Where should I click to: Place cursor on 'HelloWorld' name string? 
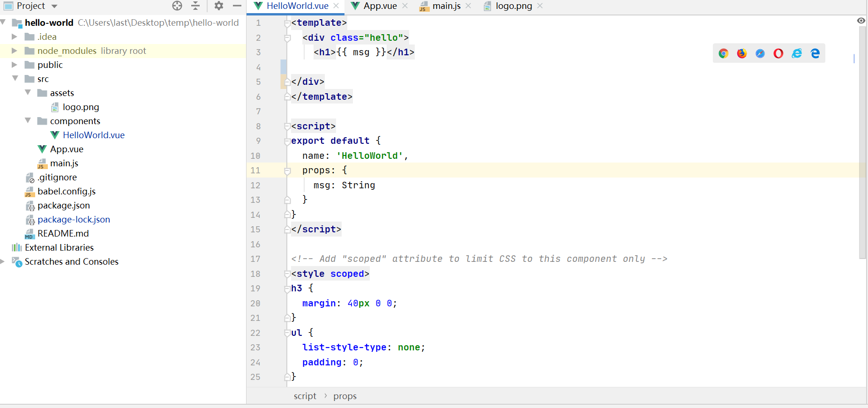click(370, 156)
